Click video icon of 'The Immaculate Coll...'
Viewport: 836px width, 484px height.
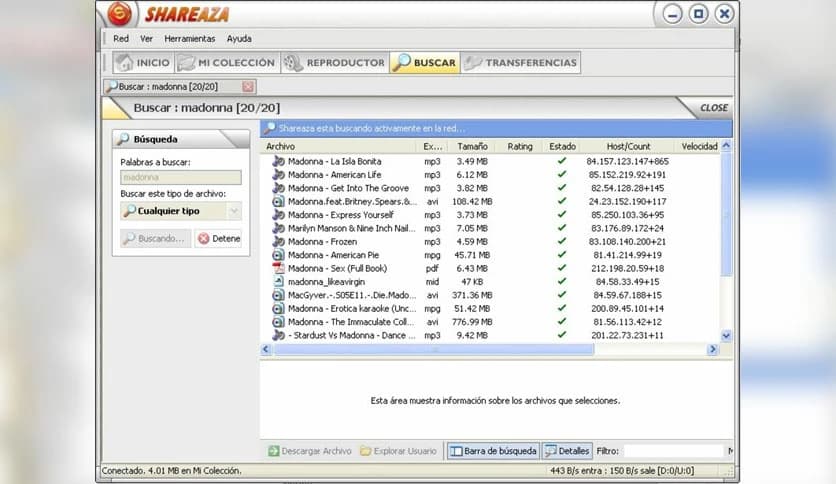pyautogui.click(x=278, y=322)
